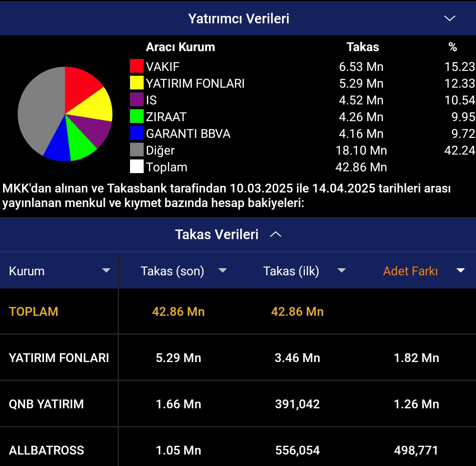Click the YATIRIM FONLARI table row label
Viewport: 476px width, 466px height.
[x=59, y=358]
